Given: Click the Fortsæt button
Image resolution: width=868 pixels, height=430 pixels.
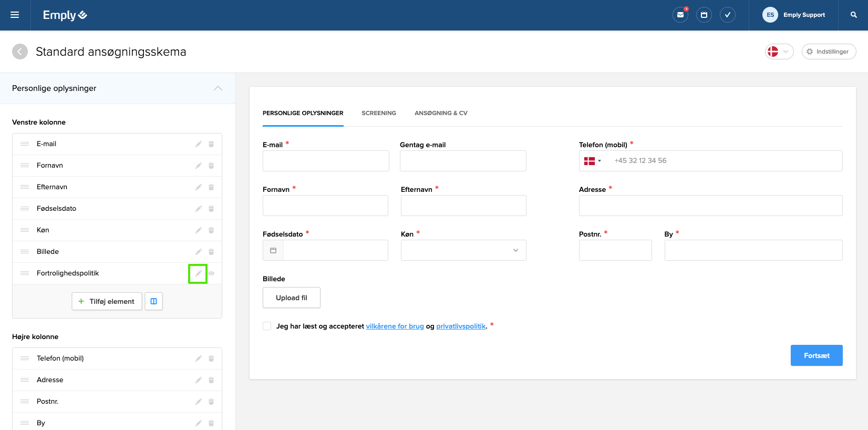Looking at the screenshot, I should 816,355.
